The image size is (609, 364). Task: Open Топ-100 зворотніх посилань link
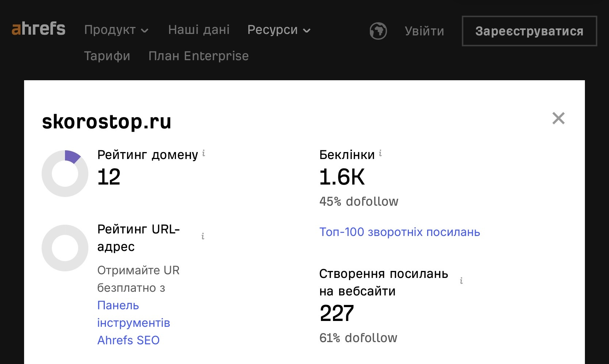point(399,232)
